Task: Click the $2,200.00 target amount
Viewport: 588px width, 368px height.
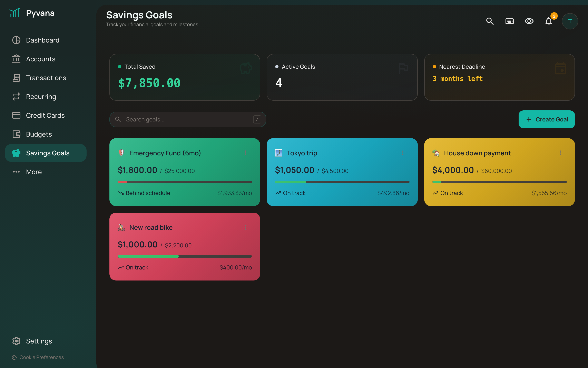Action: [178, 245]
